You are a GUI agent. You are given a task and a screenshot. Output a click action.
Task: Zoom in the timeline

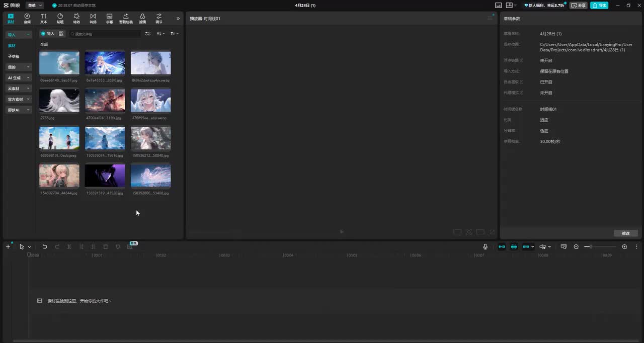[x=624, y=246]
